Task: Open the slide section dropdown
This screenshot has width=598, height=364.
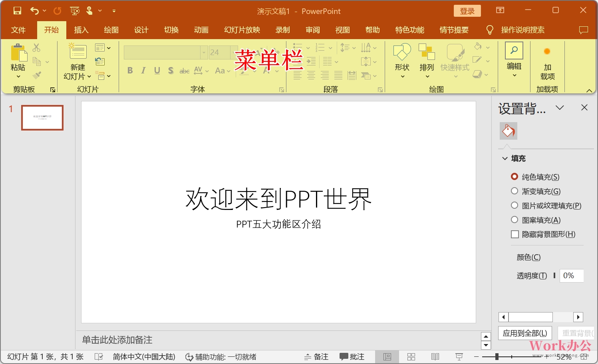Action: tap(103, 75)
